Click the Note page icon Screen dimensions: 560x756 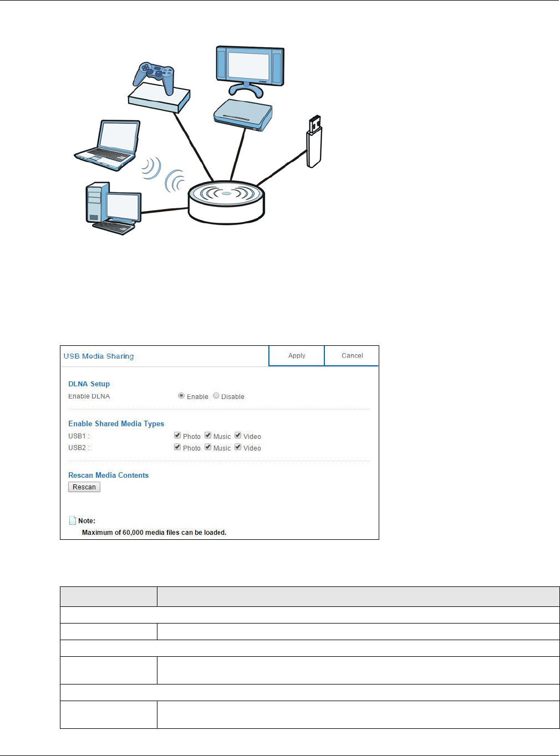point(72,520)
